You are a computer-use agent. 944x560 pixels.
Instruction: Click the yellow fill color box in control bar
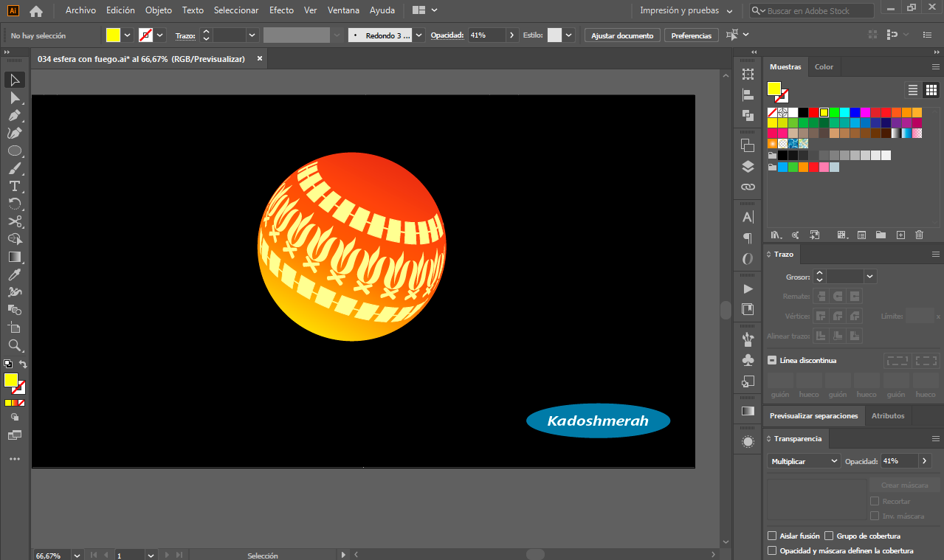[113, 35]
